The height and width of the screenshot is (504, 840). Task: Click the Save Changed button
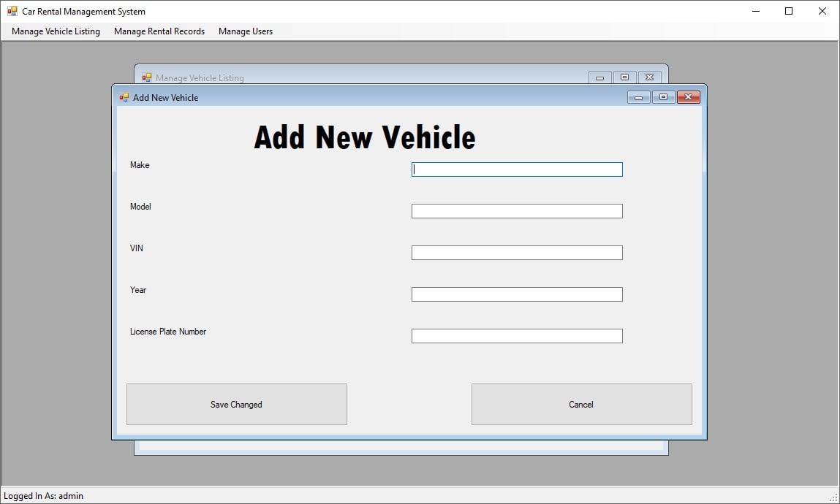237,405
